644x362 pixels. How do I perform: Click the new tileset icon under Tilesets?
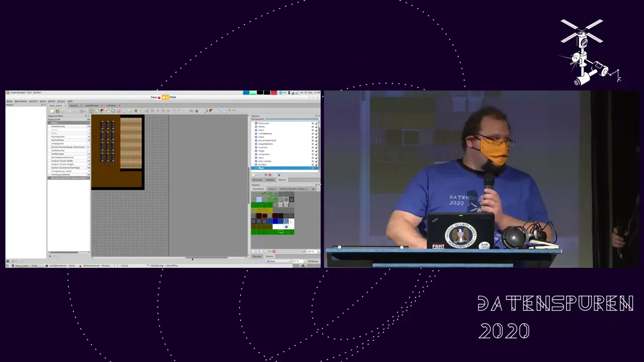click(x=254, y=251)
